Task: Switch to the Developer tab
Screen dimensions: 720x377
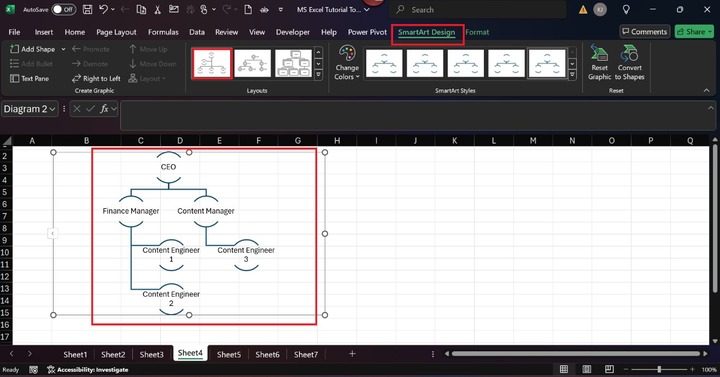Action: point(292,32)
